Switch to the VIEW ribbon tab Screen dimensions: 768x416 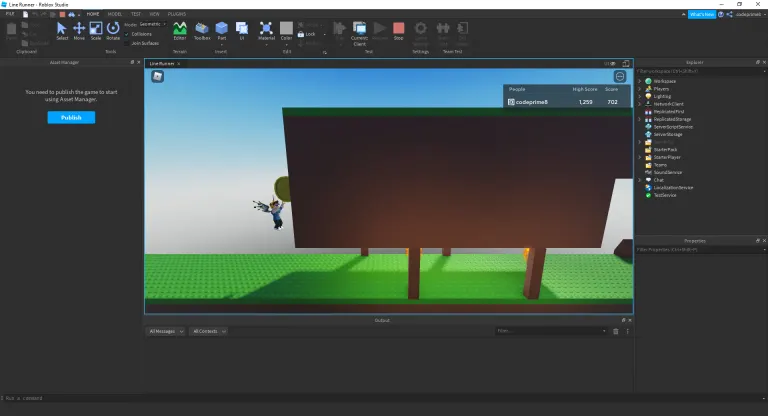pyautogui.click(x=154, y=14)
